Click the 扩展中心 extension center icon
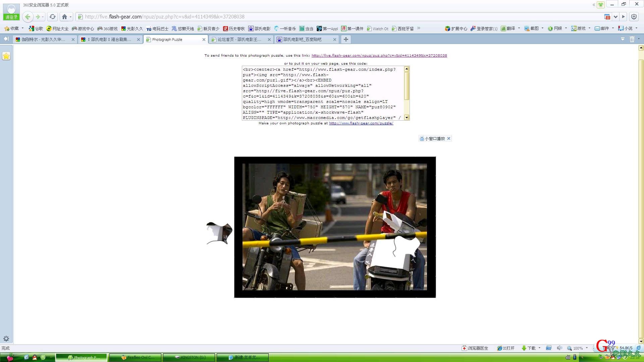The width and height of the screenshot is (644, 362). (447, 28)
